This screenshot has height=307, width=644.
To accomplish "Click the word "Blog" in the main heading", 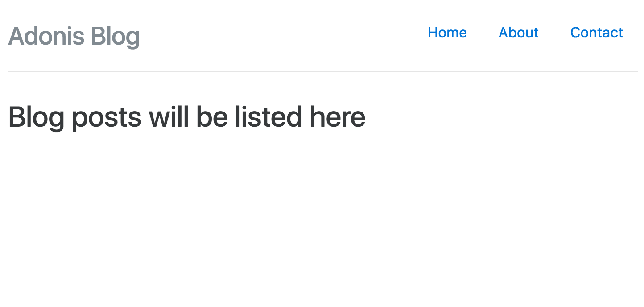I will pos(36,118).
